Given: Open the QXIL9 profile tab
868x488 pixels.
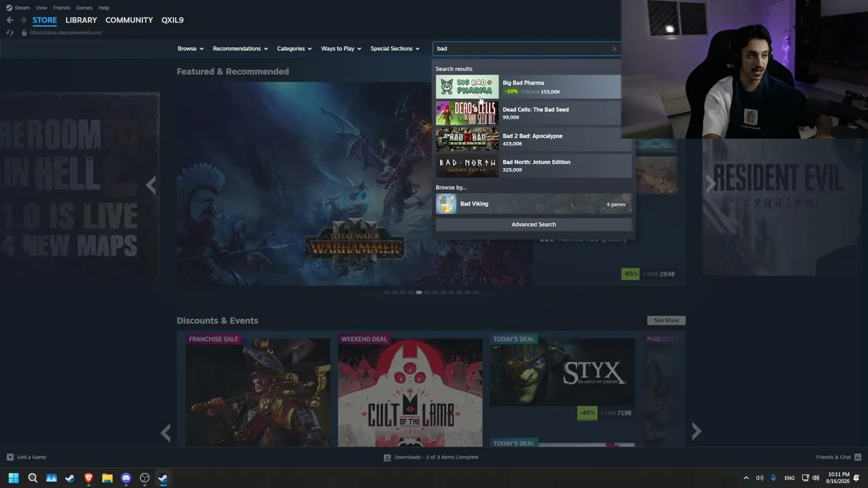Looking at the screenshot, I should coord(172,20).
